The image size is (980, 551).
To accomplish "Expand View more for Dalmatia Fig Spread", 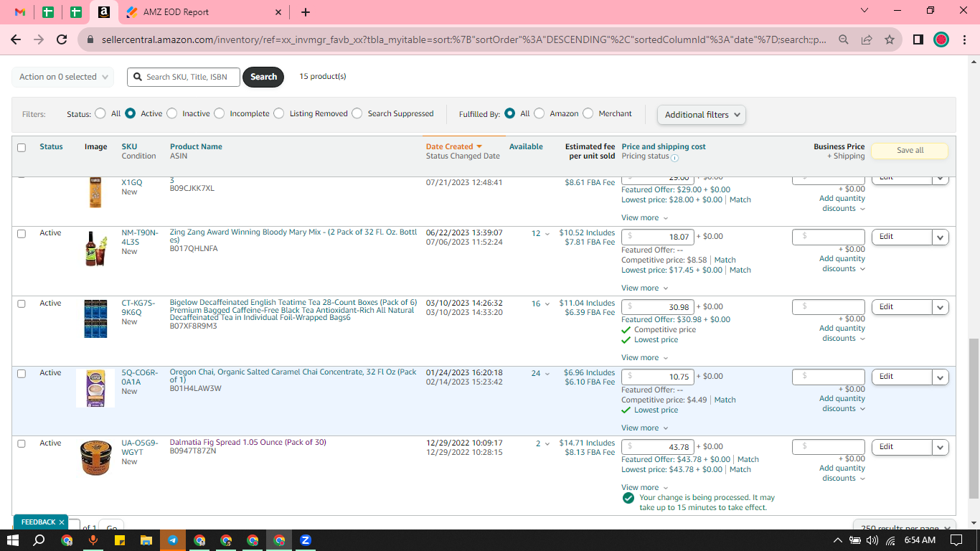I will pyautogui.click(x=644, y=487).
